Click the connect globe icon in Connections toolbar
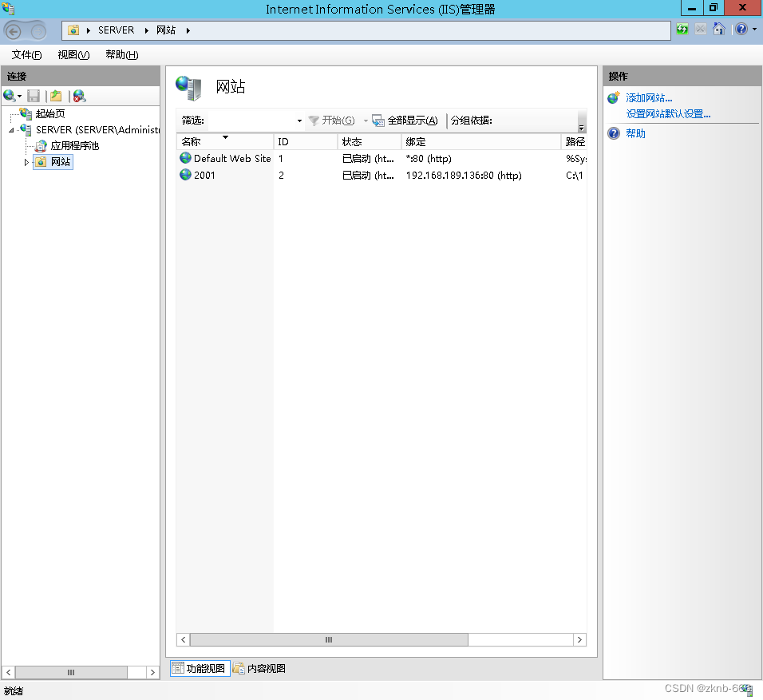 [9, 96]
